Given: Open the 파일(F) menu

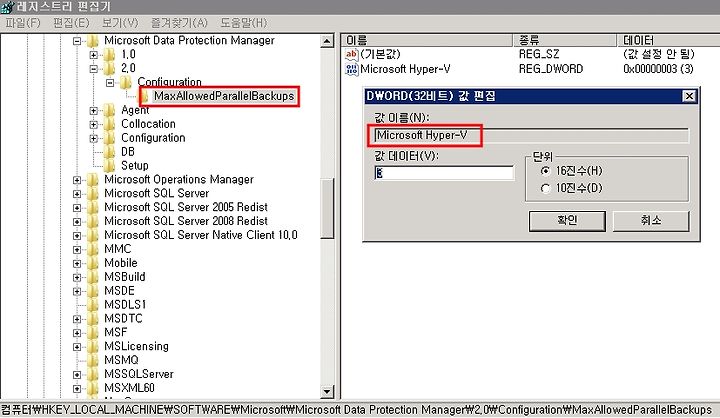Looking at the screenshot, I should (22, 23).
